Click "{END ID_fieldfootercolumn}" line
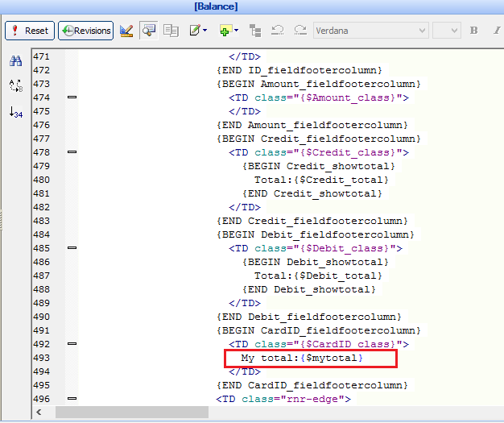Screen dimensions: 504x423 pyautogui.click(x=300, y=70)
